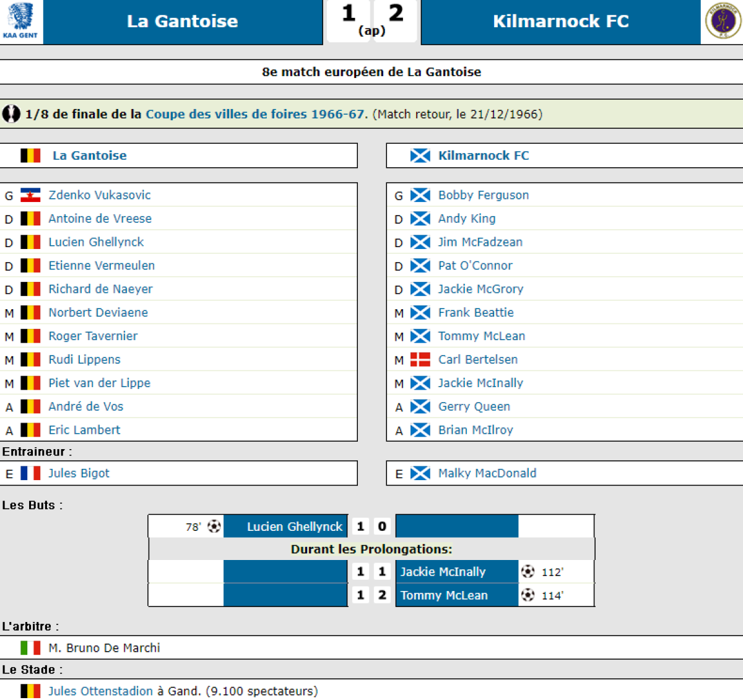Viewport: 743px width, 700px height.
Task: Click the Danish flag next to Carl Bertelsen
Action: [x=420, y=360]
